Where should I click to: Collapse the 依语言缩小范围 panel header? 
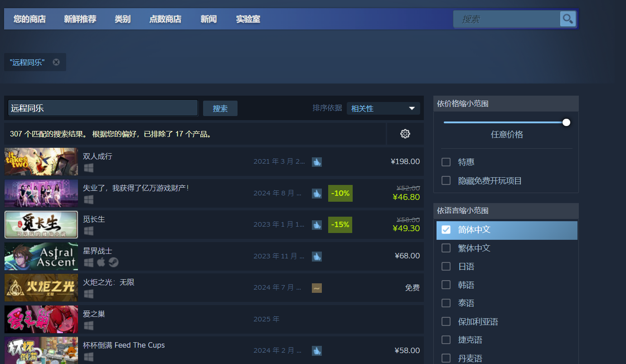(x=506, y=211)
